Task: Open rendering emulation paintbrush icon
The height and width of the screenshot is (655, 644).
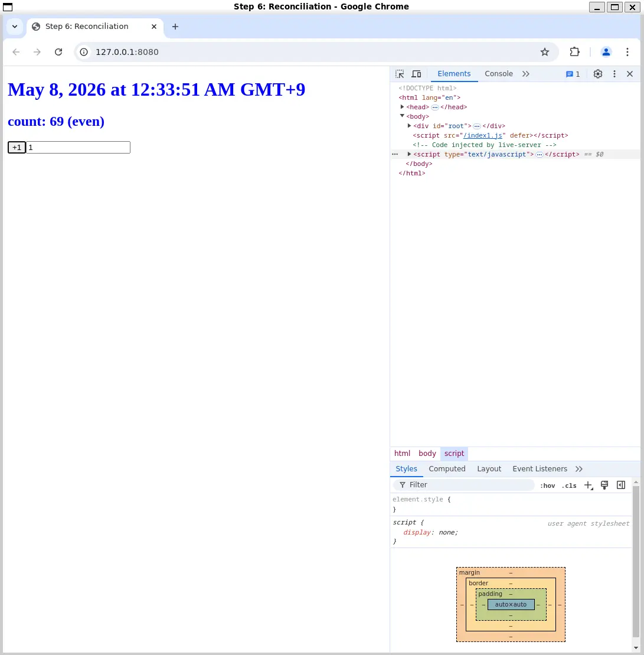Action: coord(604,485)
